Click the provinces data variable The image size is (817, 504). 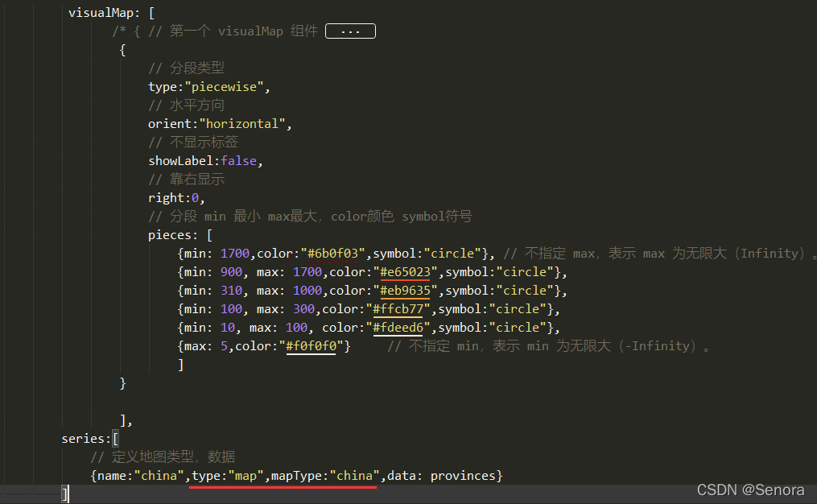click(463, 476)
